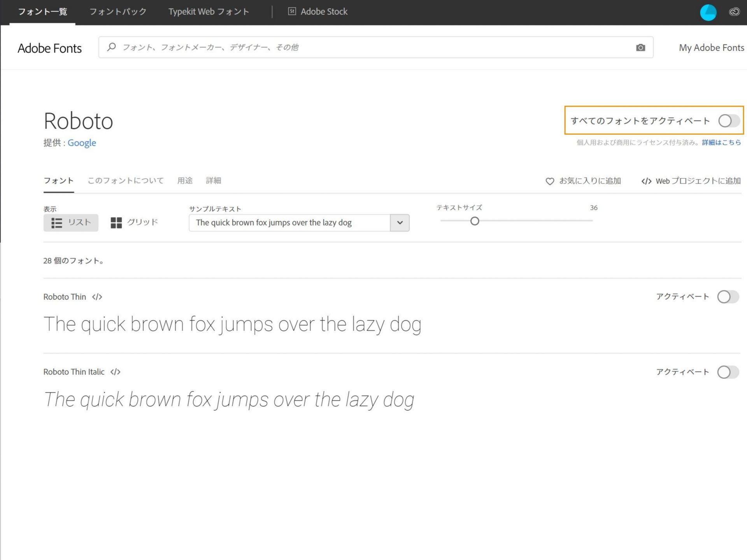The height and width of the screenshot is (560, 747).
Task: Select このフォントについて tab
Action: [126, 181]
